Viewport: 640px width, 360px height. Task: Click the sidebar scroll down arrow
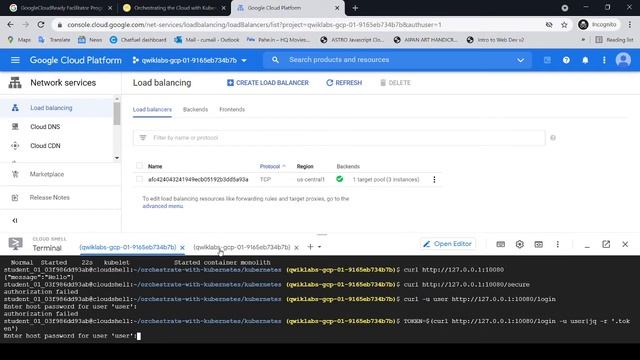[x=117, y=158]
